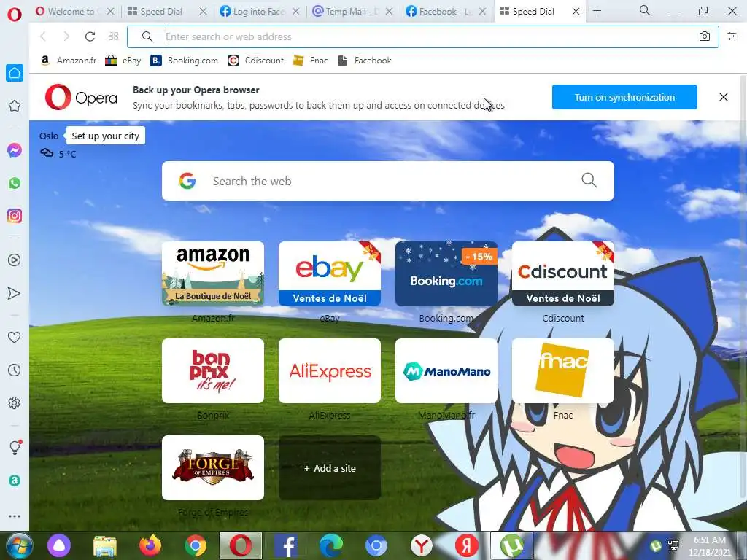Open Pinboards heart icon in sidebar

15,337
